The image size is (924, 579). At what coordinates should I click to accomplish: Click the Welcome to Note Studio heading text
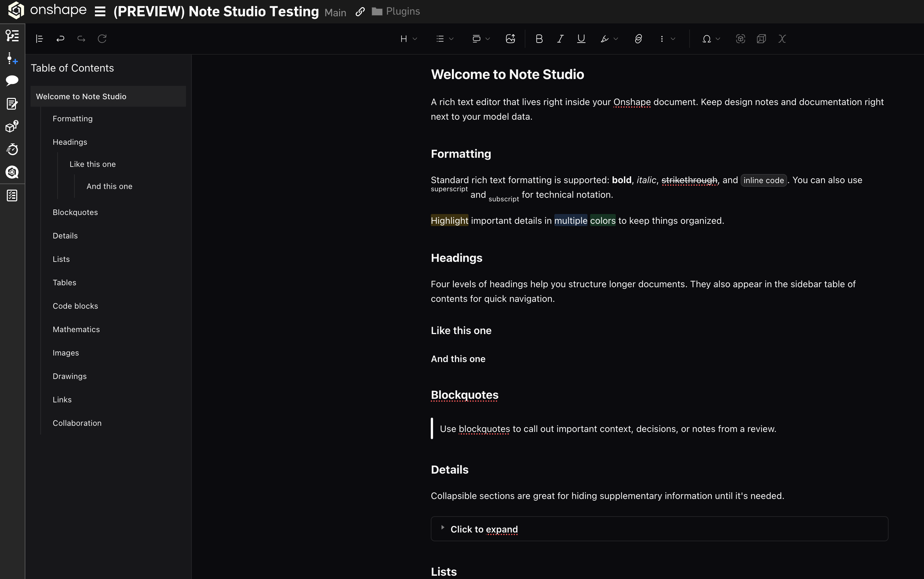507,74
